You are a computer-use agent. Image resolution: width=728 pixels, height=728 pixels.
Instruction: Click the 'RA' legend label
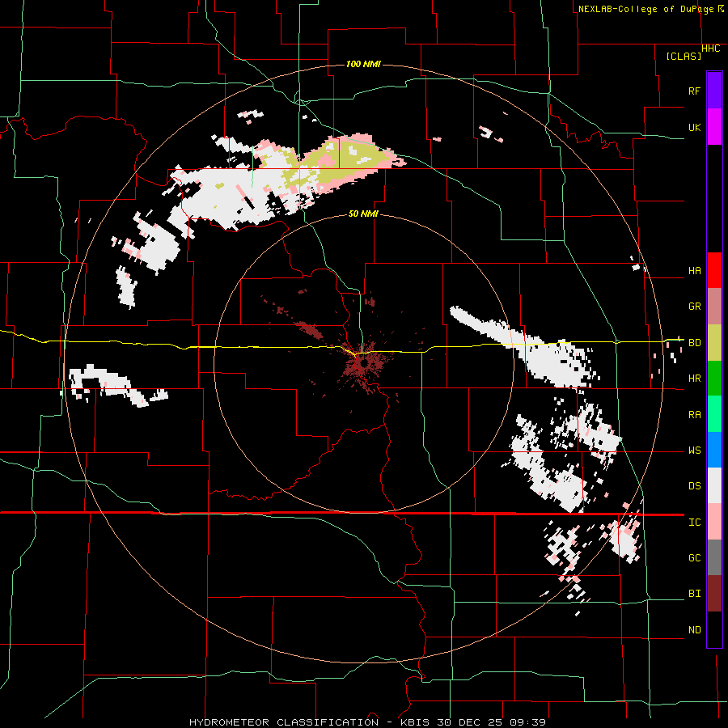[694, 415]
